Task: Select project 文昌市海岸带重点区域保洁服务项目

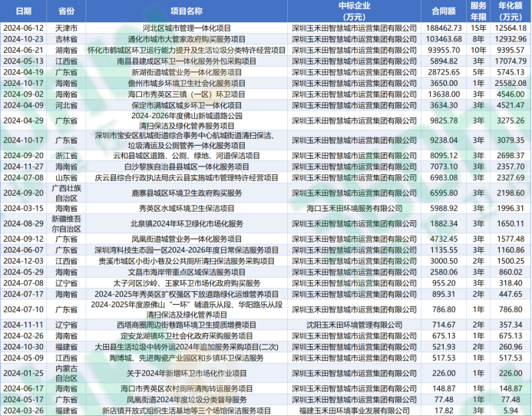Action: click(x=187, y=272)
